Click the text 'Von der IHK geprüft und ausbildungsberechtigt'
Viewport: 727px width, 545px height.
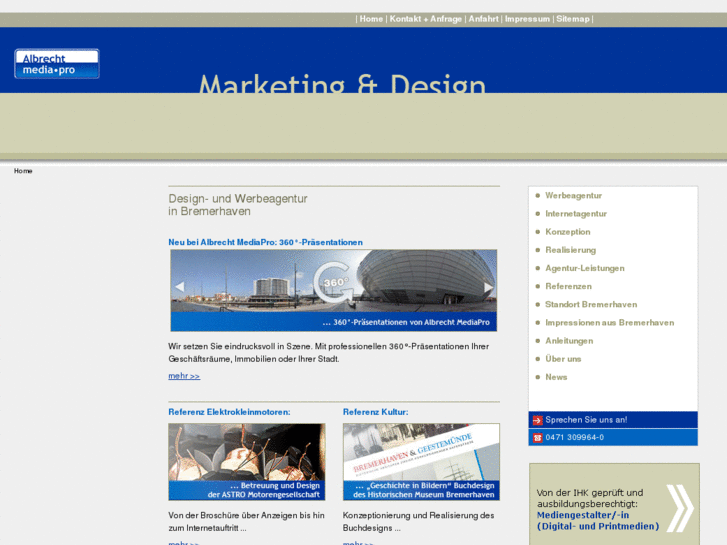click(x=590, y=498)
